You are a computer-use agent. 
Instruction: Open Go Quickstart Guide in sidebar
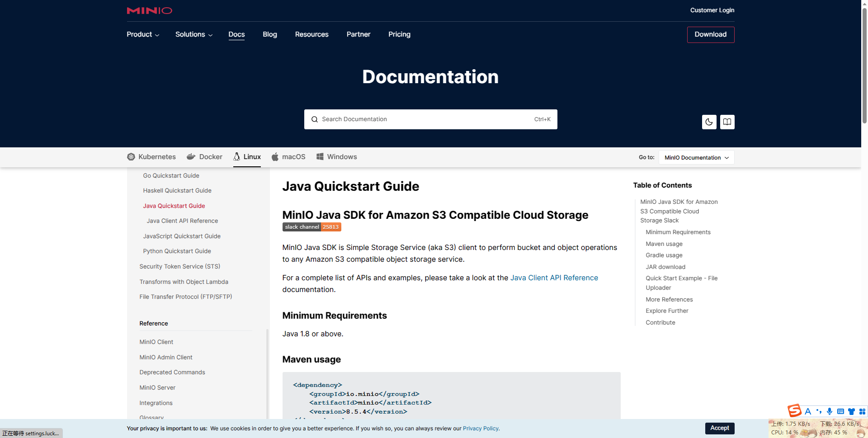point(171,175)
